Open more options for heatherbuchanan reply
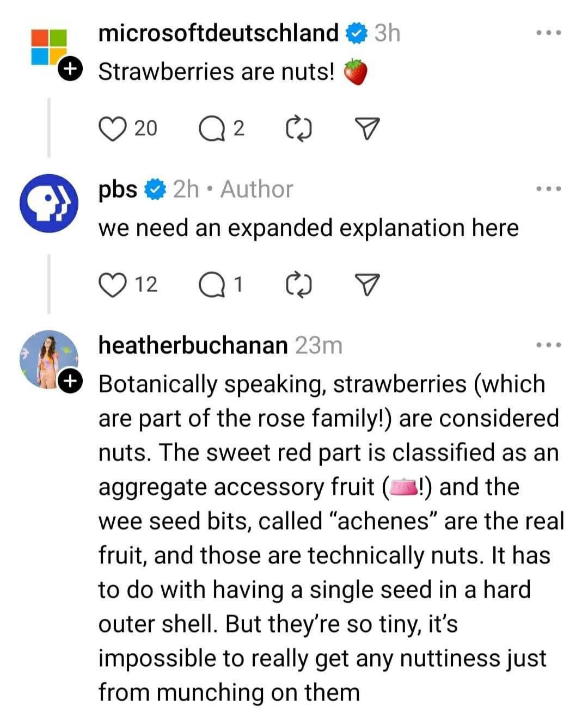 548,345
